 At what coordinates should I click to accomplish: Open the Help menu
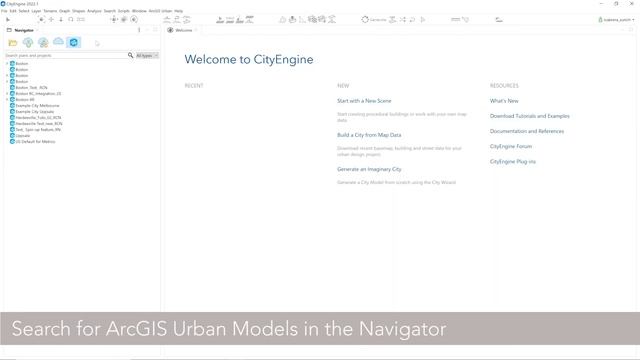click(178, 11)
